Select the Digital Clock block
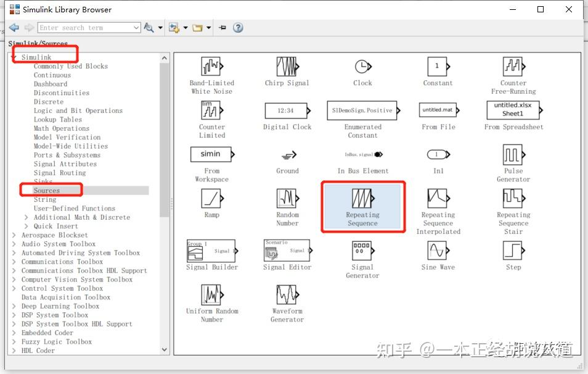This screenshot has height=374, width=588. pyautogui.click(x=288, y=110)
